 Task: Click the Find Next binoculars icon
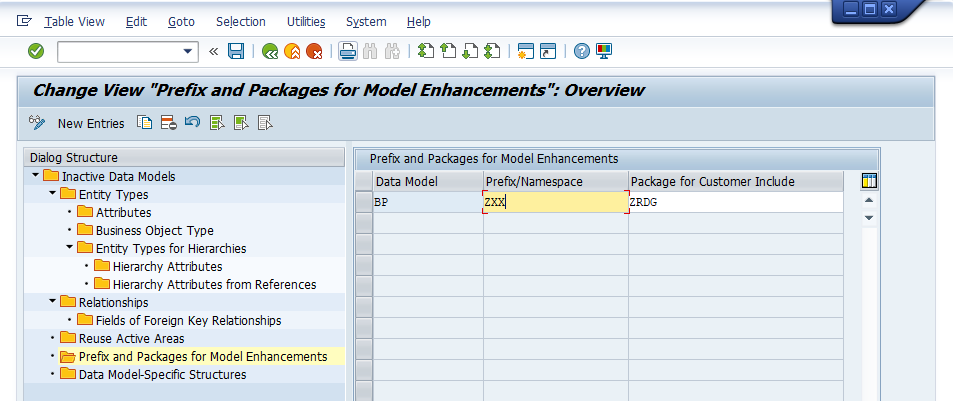point(392,52)
